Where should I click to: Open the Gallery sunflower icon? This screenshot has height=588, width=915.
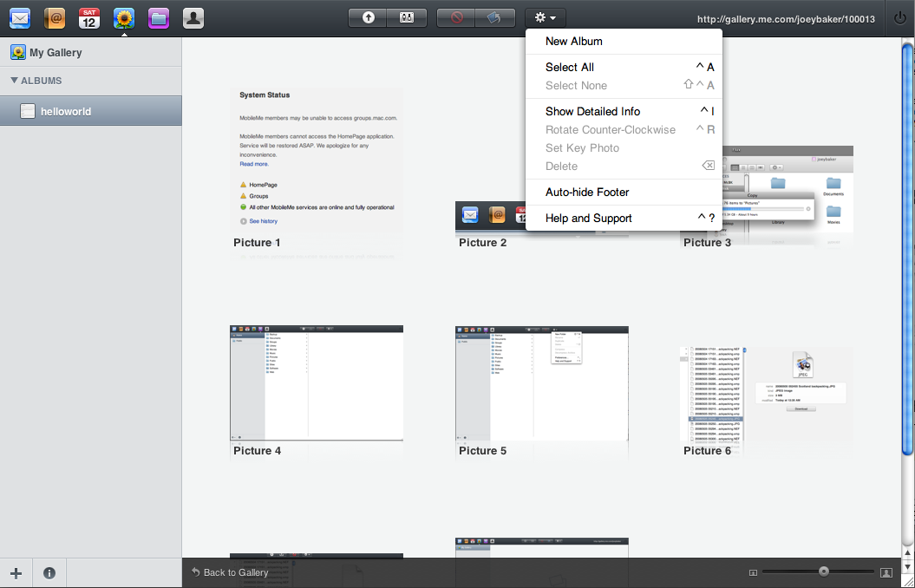(x=124, y=18)
